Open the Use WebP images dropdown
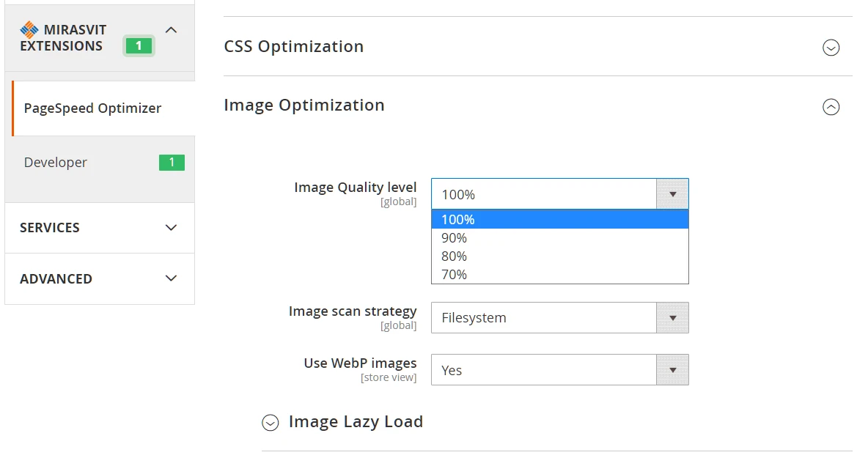868x466 pixels. point(559,370)
